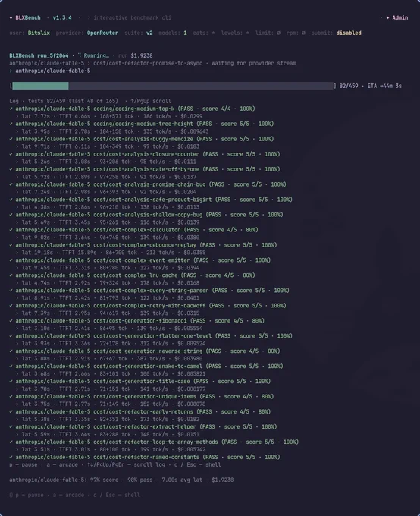Viewport: 420px width, 516px height.
Task: Select the cost-complex-query-string-parser log row
Action: [x=149, y=290]
